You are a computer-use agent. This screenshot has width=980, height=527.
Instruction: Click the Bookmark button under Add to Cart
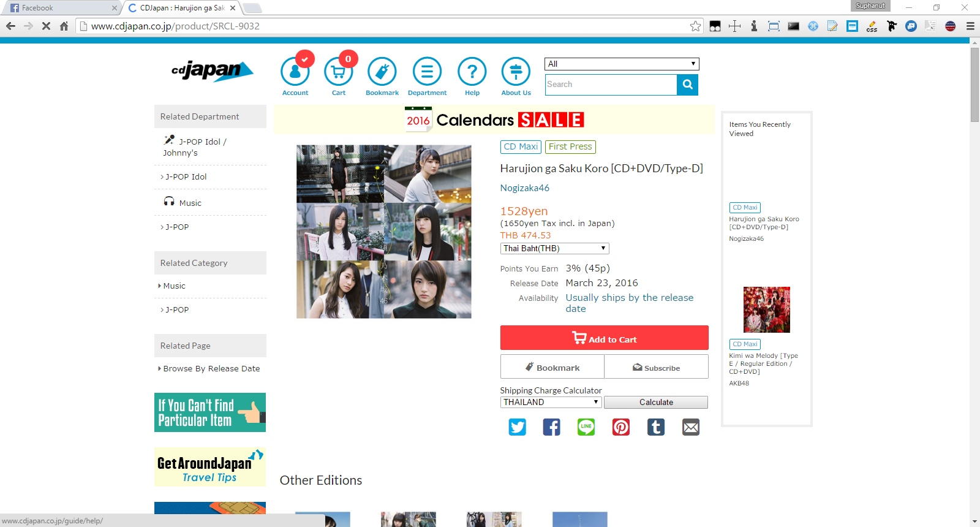point(552,367)
